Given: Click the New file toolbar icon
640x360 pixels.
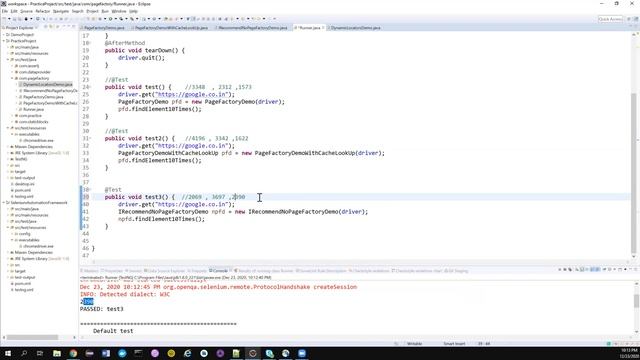Looking at the screenshot, I should (x=4, y=19).
